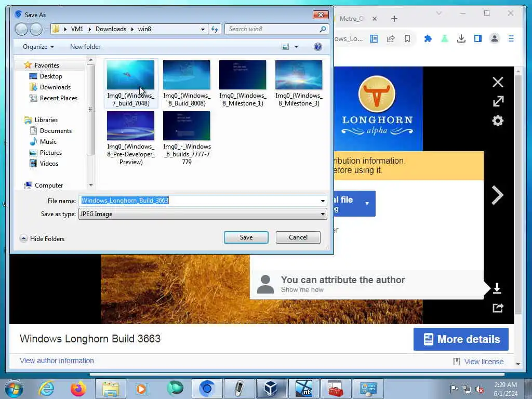This screenshot has width=532, height=399.
Task: Open Pictures library
Action: 50,153
